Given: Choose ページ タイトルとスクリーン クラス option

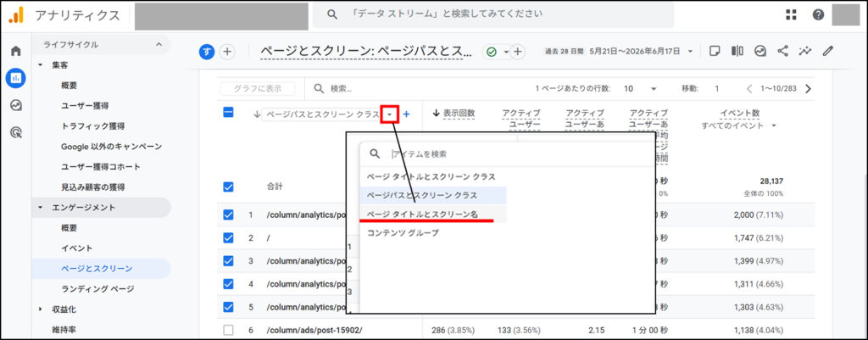Looking at the screenshot, I should pos(431,176).
